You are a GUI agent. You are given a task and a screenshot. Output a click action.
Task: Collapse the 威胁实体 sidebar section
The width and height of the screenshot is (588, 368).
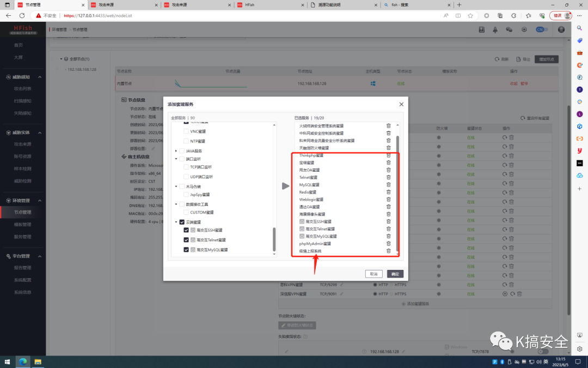pos(40,132)
